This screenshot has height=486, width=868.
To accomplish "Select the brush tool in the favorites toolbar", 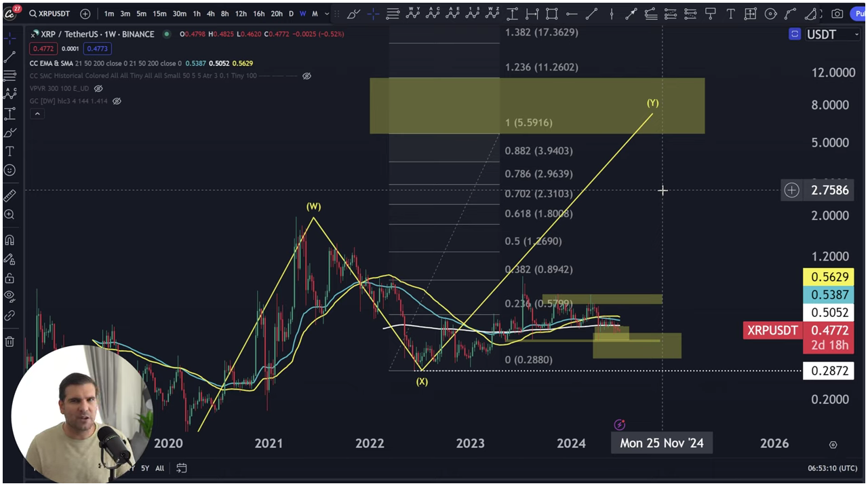I will click(x=353, y=14).
